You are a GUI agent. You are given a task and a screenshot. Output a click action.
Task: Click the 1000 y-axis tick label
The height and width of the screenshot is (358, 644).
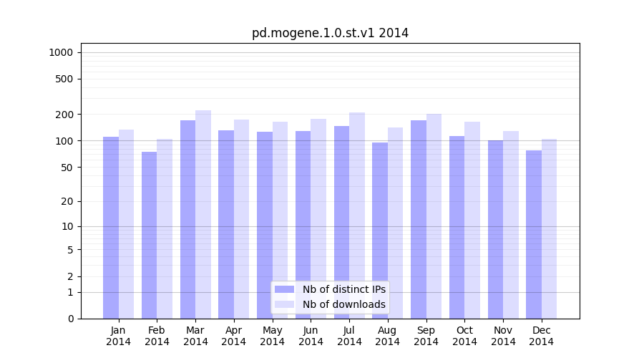tap(61, 52)
